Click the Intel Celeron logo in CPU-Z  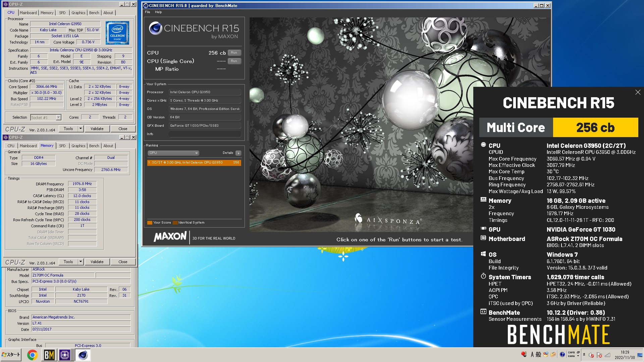[x=117, y=33]
